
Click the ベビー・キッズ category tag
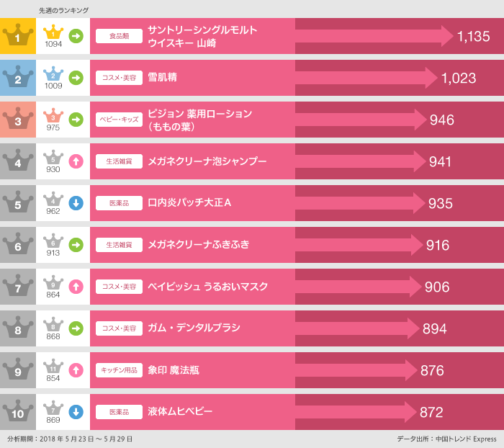(120, 120)
